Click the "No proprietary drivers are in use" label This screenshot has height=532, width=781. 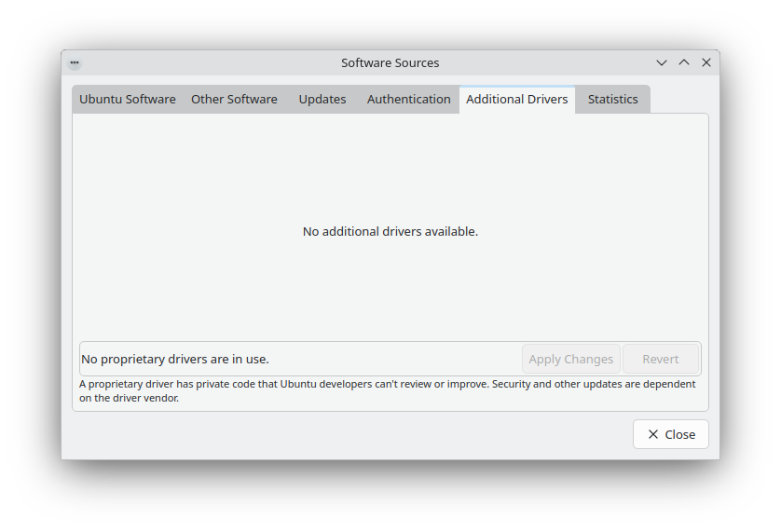[175, 359]
